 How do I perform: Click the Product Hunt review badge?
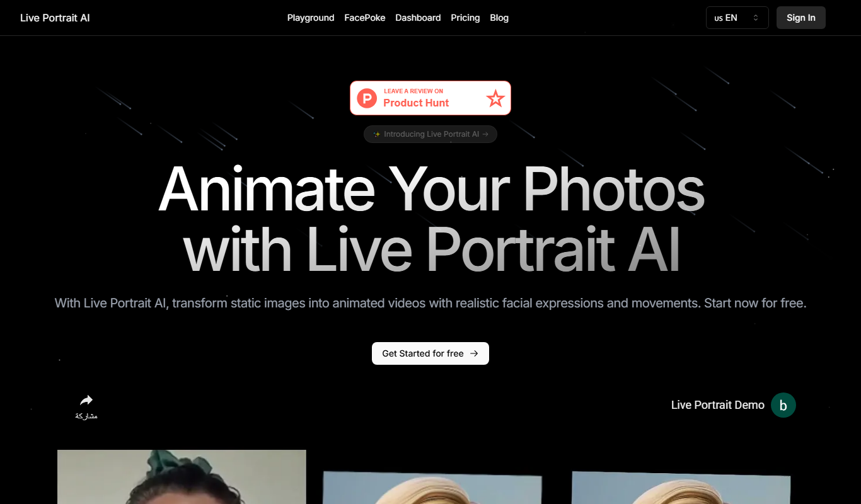tap(430, 98)
